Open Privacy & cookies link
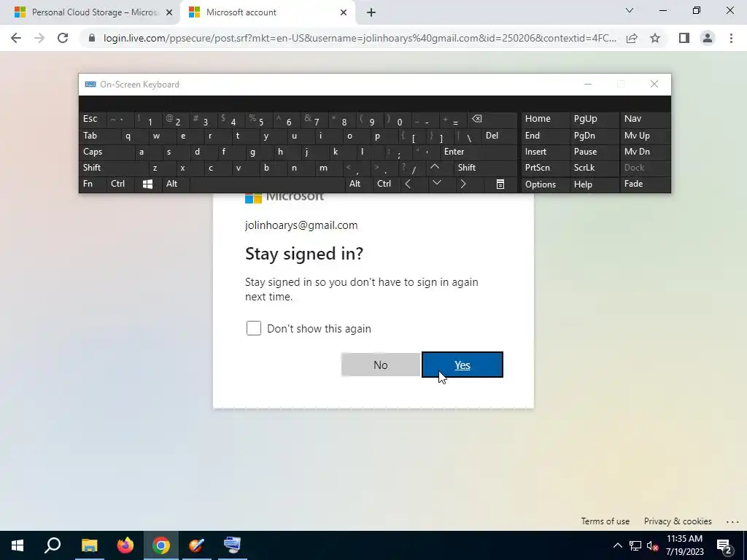This screenshot has width=747, height=560. coord(678,521)
